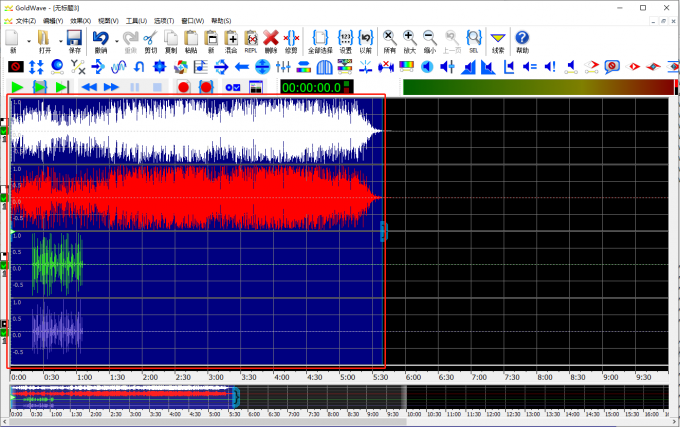Open the equalizer sliders effect icon
This screenshot has height=427, width=680.
click(283, 67)
